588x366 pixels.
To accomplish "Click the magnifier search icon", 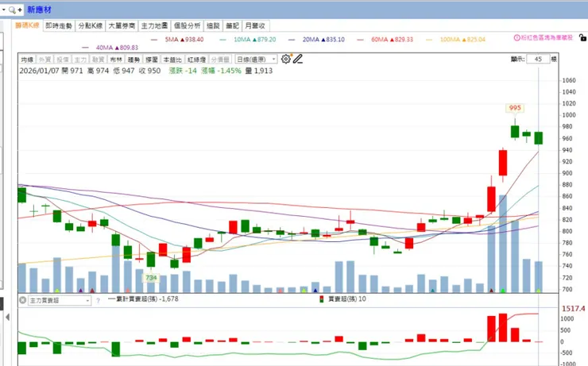I will tap(12, 10).
